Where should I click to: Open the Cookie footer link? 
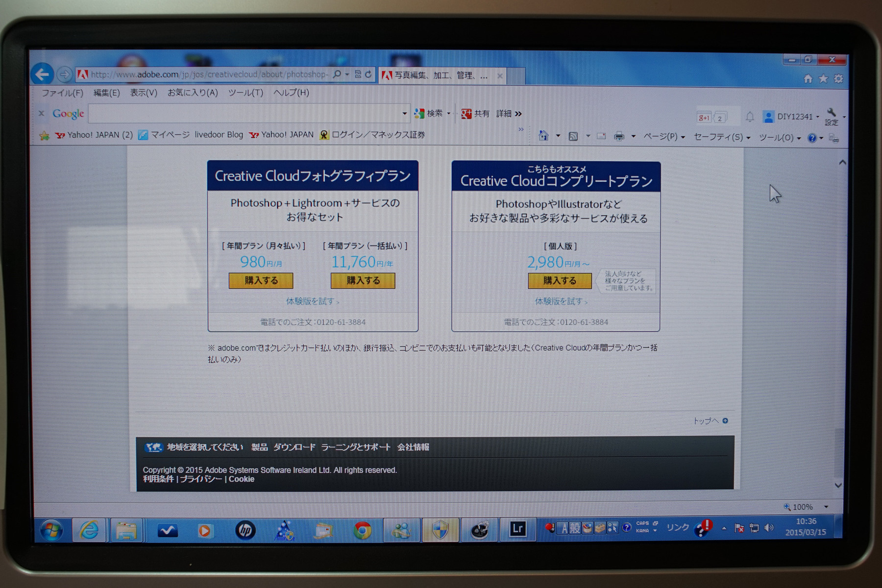pos(242,479)
